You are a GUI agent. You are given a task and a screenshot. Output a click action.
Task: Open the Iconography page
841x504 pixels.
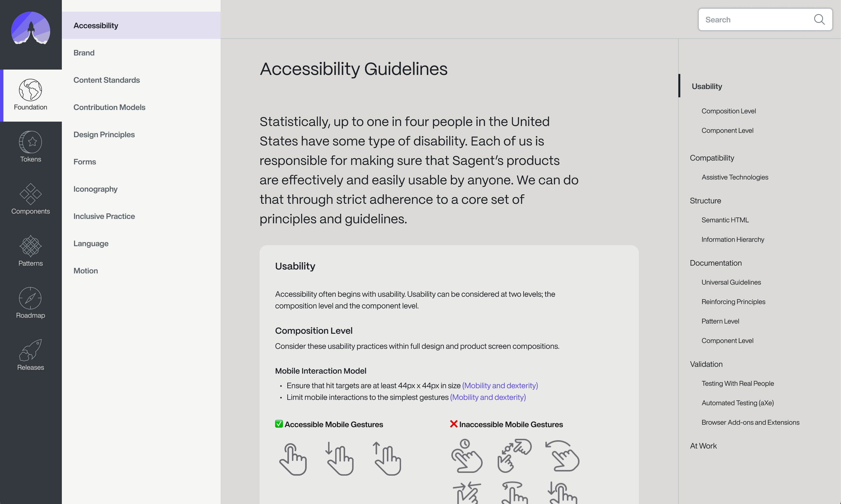point(95,189)
